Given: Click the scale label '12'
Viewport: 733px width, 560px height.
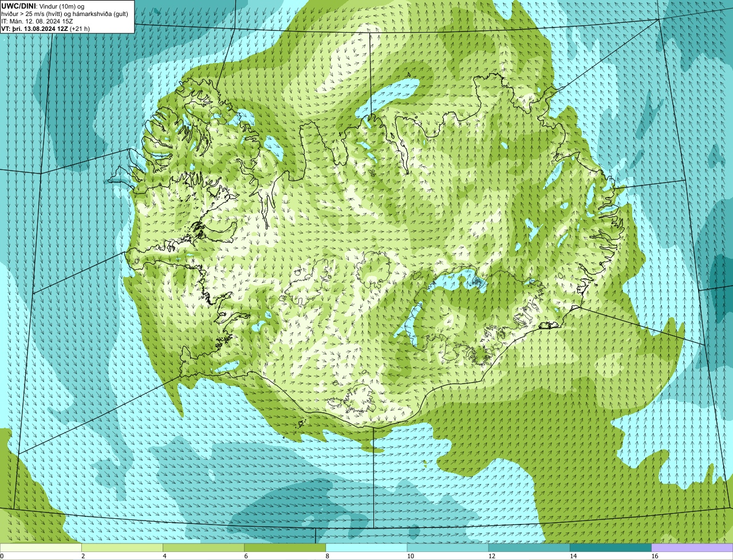Looking at the screenshot, I should click(x=492, y=556).
